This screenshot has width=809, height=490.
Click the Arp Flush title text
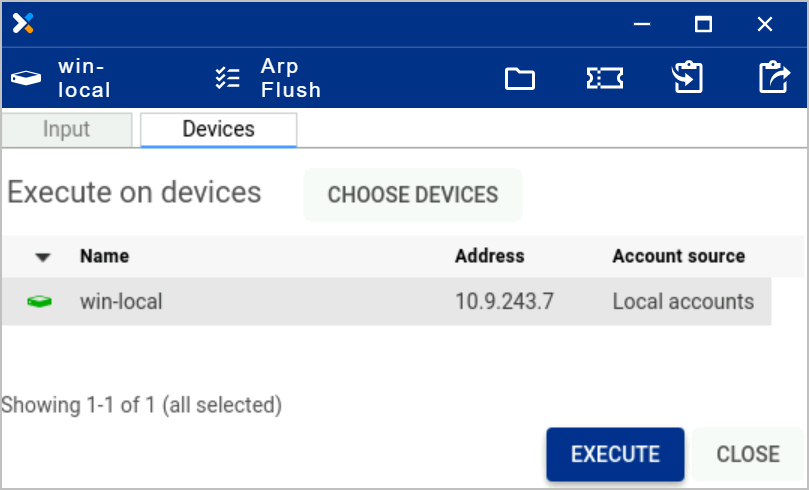click(x=291, y=78)
